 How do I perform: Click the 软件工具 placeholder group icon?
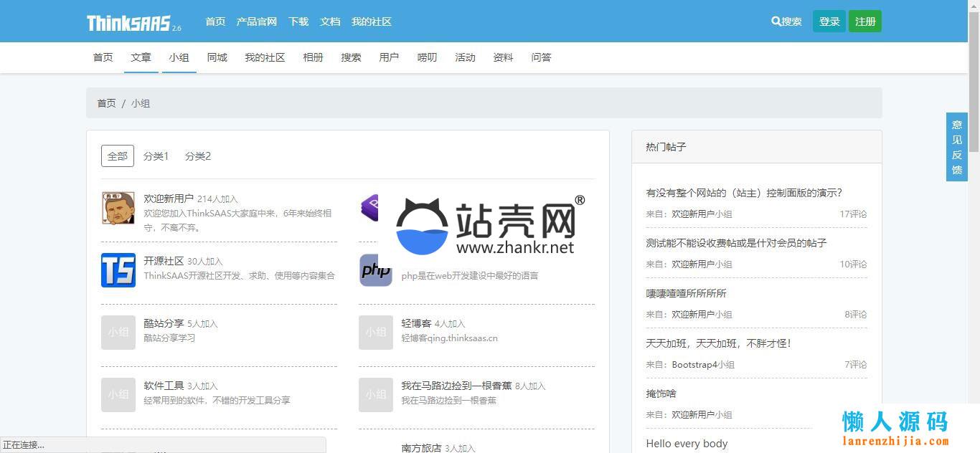[118, 395]
